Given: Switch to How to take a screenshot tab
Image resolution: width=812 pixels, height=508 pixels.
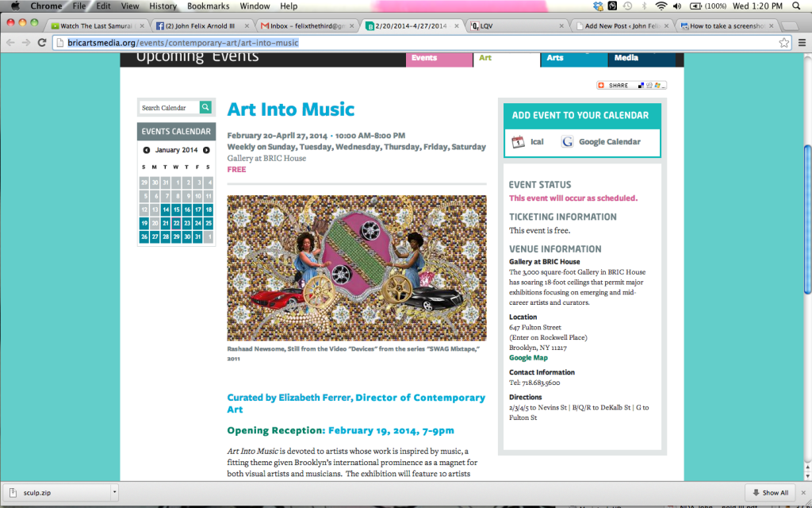Looking at the screenshot, I should coord(726,26).
